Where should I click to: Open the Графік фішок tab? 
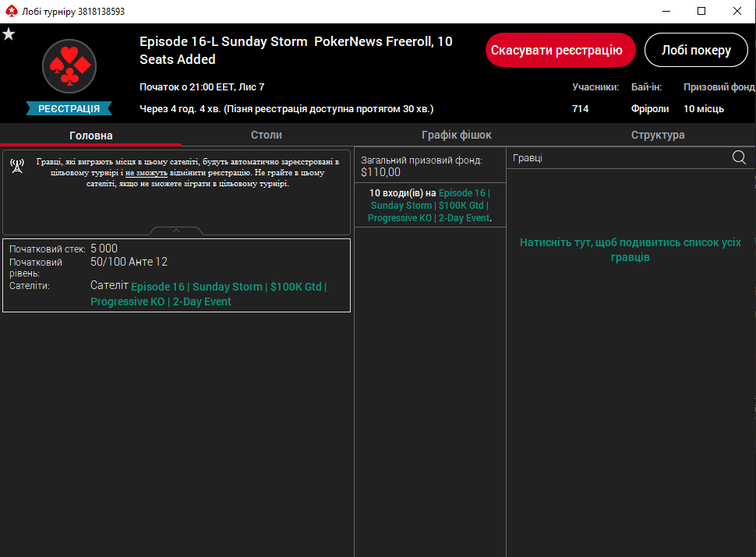click(x=456, y=135)
